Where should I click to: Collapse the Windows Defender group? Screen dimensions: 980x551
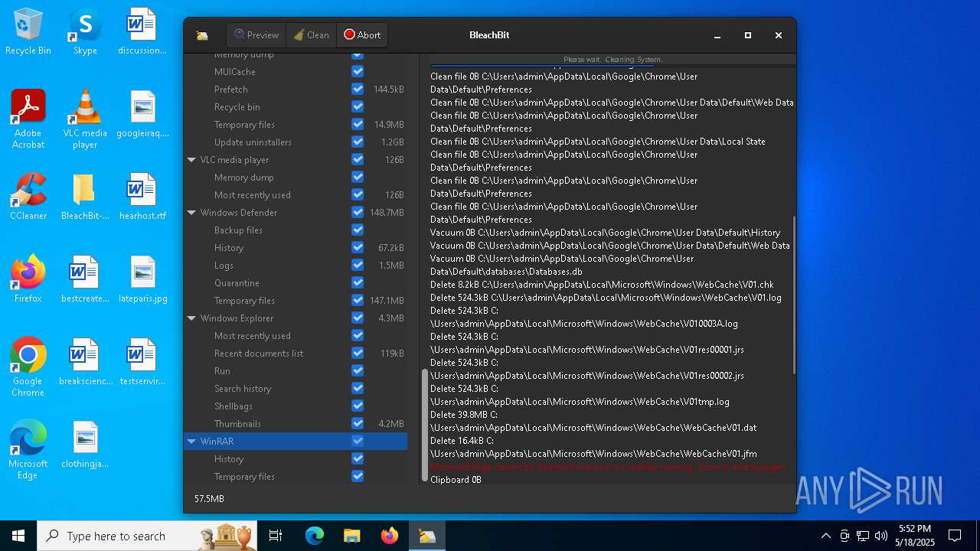pyautogui.click(x=191, y=213)
